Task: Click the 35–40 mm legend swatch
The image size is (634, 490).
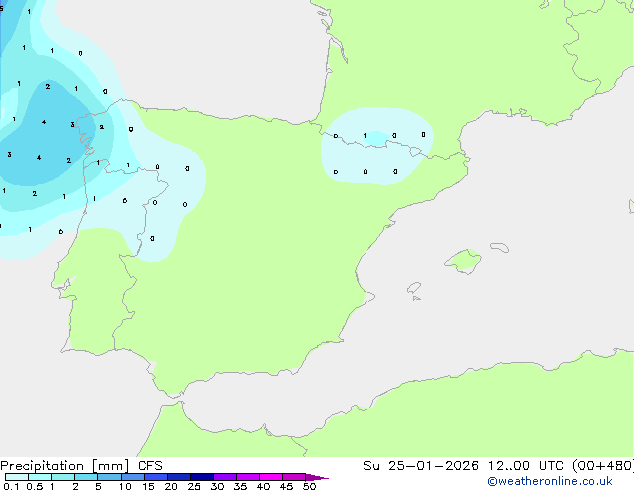Action: [x=248, y=477]
